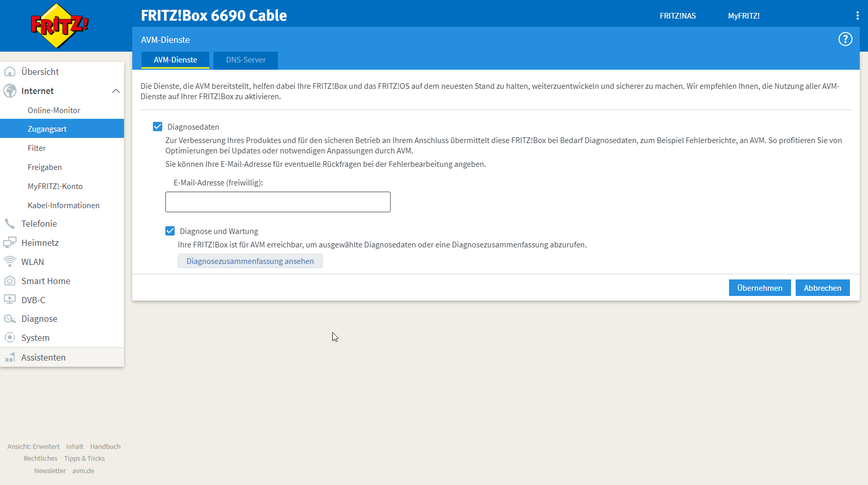This screenshot has height=485, width=868.
Task: Click the Diagnose icon
Action: click(x=10, y=319)
